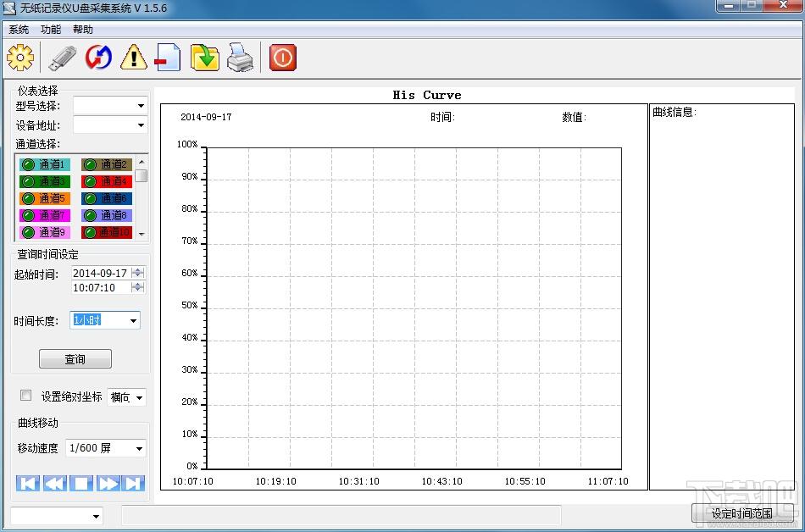This screenshot has width=805, height=532.
Task: Open the 时间长度 dropdown showing 1小时
Action: (105, 320)
